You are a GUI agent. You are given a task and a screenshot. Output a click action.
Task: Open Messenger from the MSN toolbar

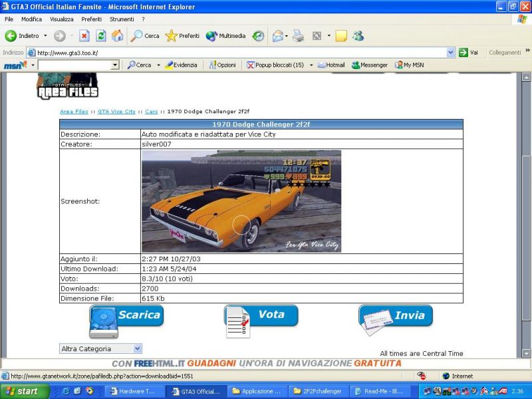370,65
